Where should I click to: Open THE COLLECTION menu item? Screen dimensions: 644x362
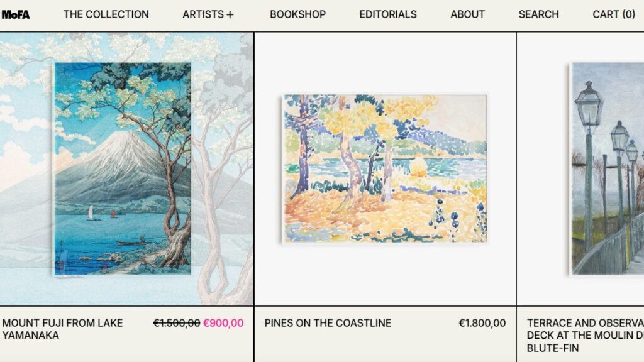click(106, 14)
